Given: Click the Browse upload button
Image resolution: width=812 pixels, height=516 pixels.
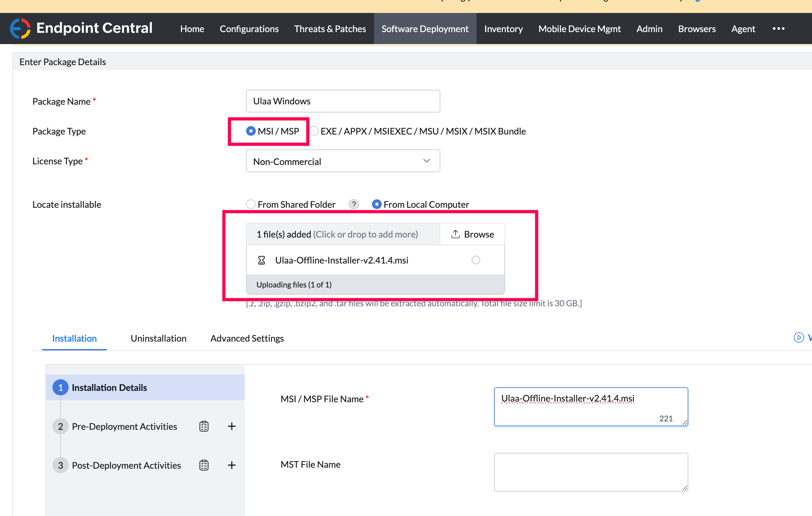Looking at the screenshot, I should click(x=472, y=234).
